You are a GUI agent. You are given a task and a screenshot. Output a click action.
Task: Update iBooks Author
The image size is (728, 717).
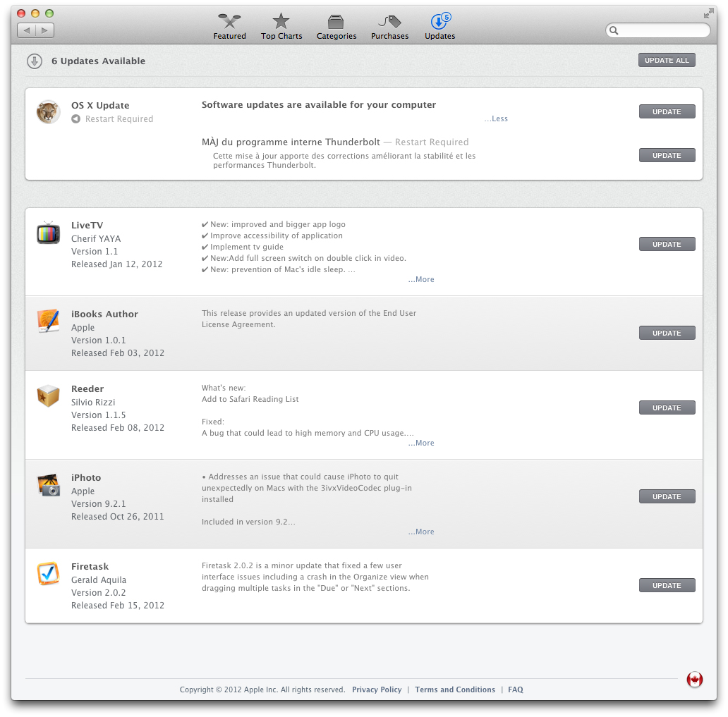667,333
